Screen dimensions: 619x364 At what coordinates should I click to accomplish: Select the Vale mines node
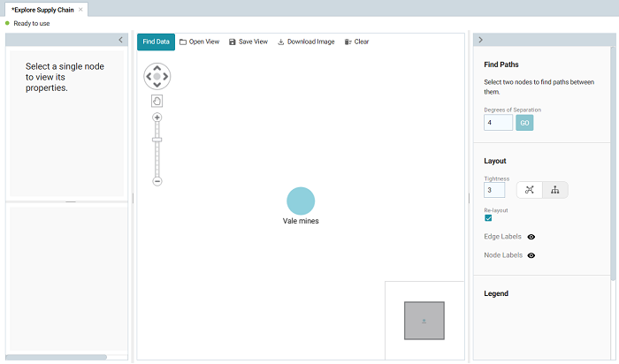(x=301, y=201)
